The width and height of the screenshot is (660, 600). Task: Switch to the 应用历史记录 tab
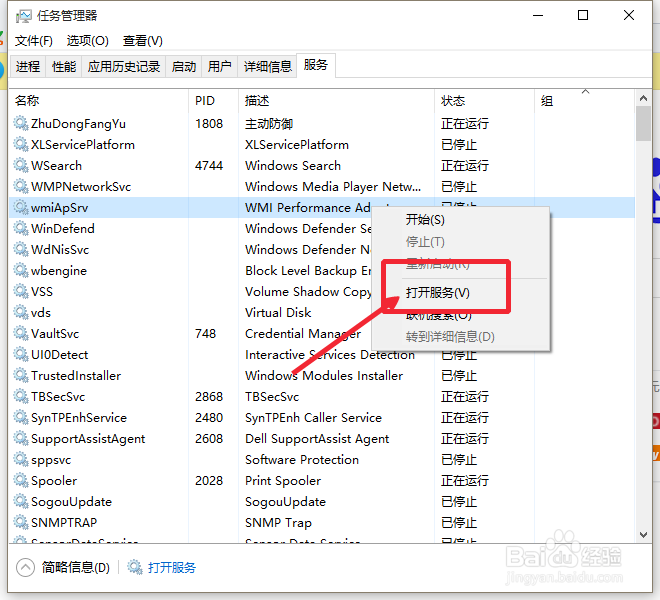124,67
